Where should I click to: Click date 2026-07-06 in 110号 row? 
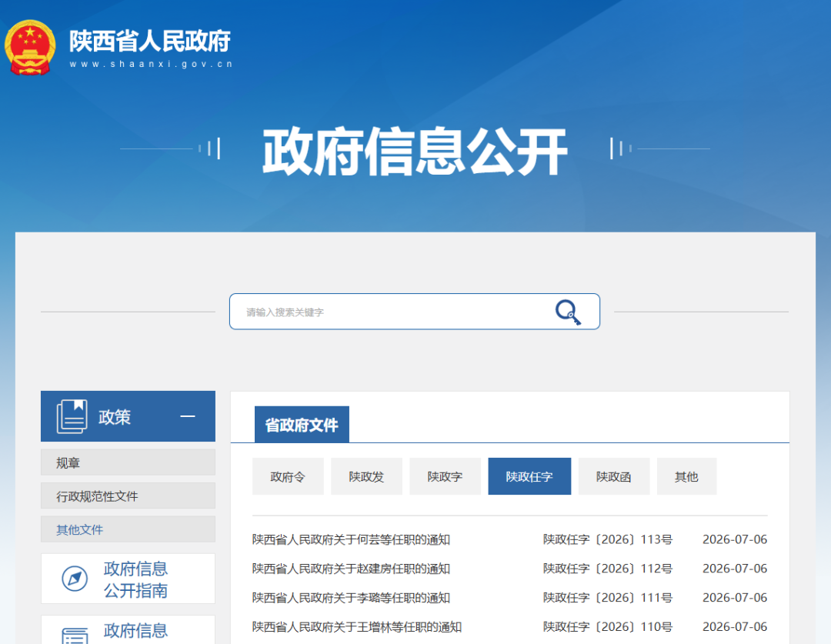[735, 627]
